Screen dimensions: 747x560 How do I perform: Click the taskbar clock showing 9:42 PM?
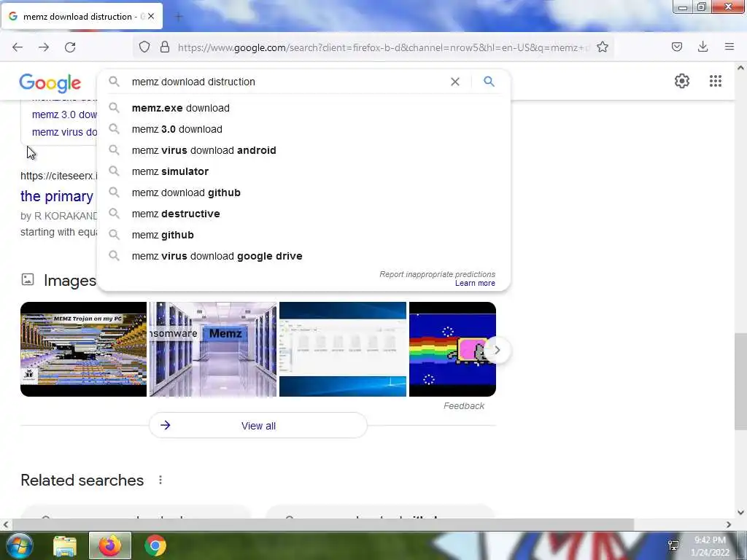(x=710, y=546)
